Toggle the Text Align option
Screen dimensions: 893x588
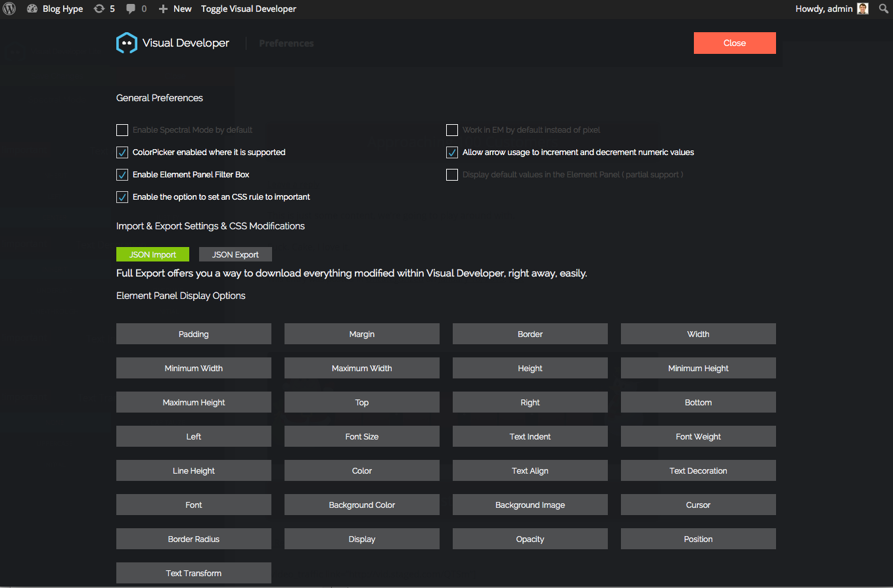[530, 470]
